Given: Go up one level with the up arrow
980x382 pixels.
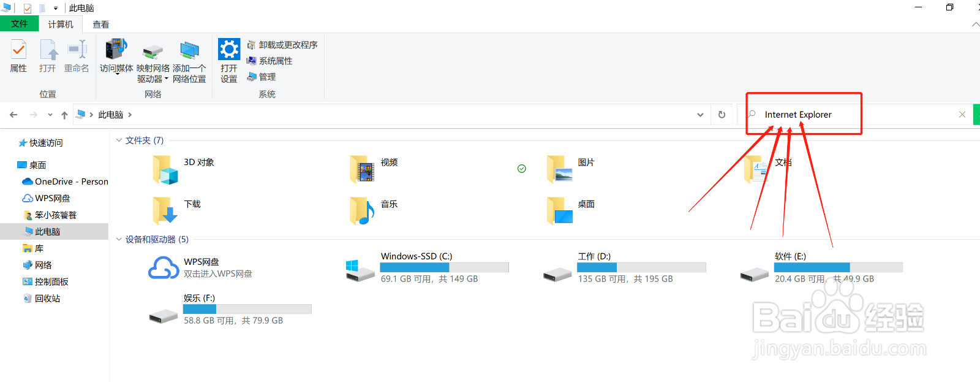Looking at the screenshot, I should [64, 115].
